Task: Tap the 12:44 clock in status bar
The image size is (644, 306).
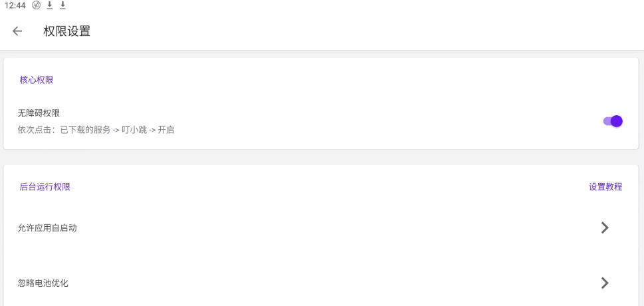Action: (15, 5)
